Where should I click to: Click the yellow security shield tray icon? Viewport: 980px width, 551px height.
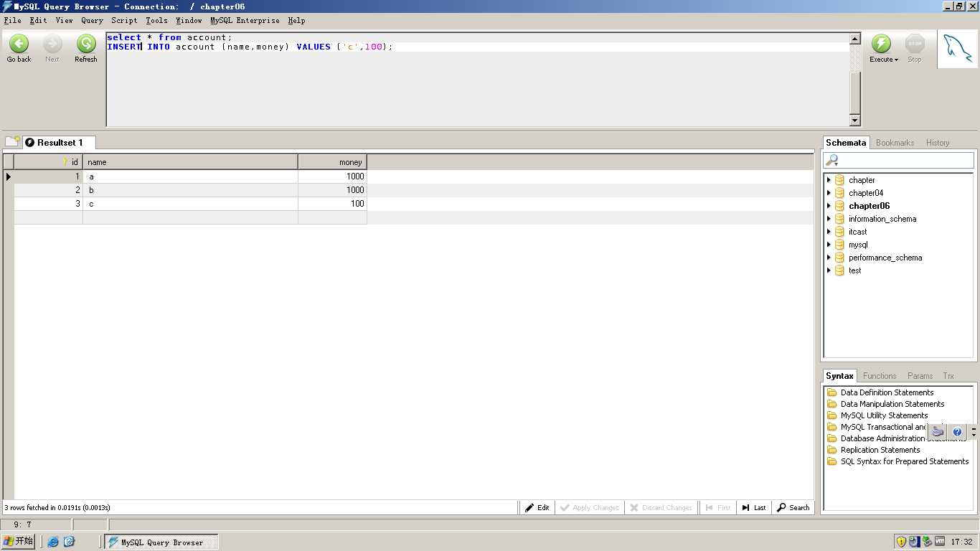901,542
